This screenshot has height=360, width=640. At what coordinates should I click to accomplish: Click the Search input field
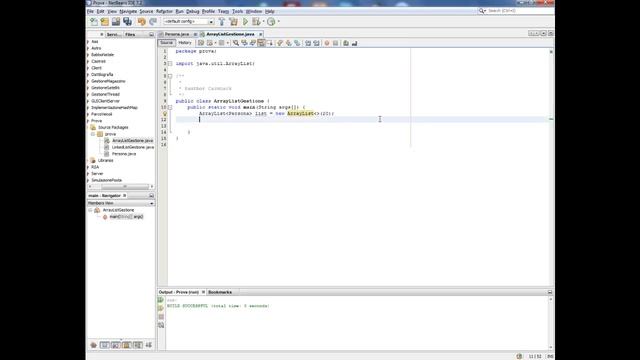520,11
